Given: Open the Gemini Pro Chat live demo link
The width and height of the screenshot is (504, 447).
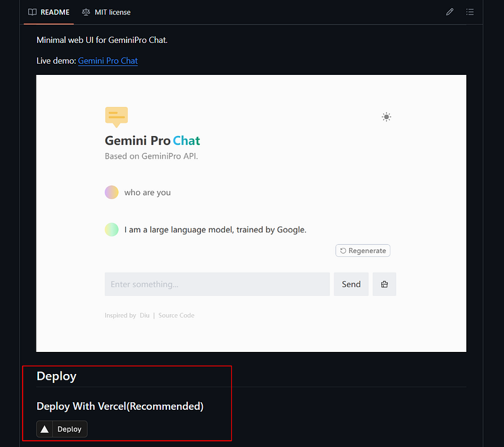Looking at the screenshot, I should (x=108, y=60).
